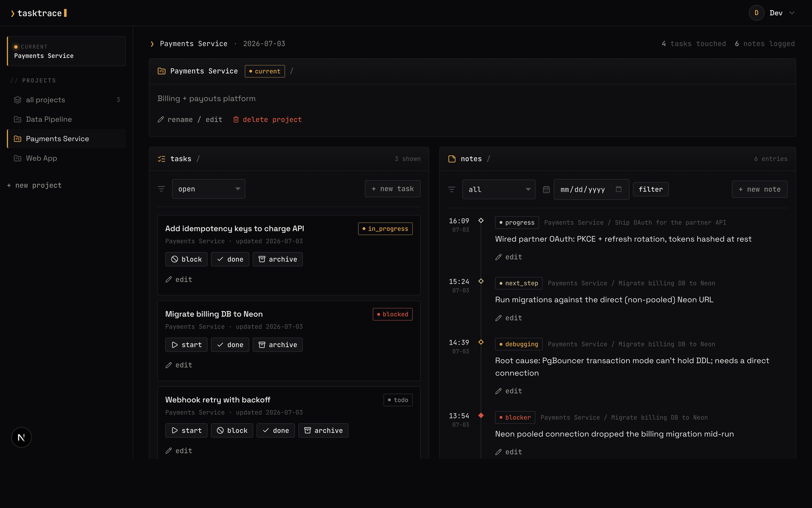Click 6 notes logged counter

(765, 44)
